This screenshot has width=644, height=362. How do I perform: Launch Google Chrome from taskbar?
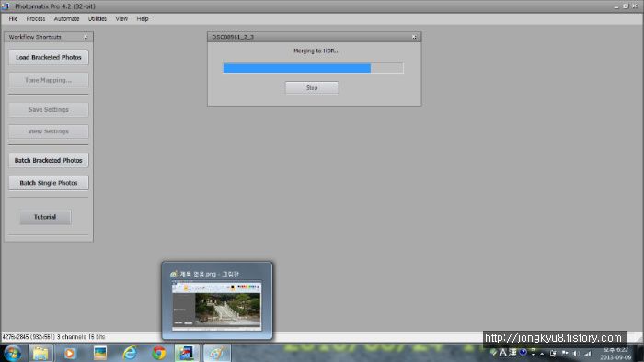click(x=159, y=353)
